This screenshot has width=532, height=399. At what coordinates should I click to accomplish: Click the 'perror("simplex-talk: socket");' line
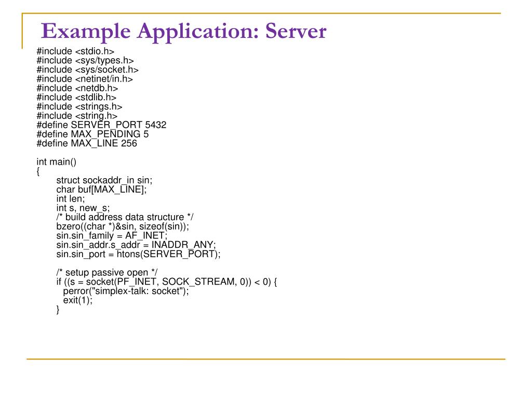click(x=126, y=291)
